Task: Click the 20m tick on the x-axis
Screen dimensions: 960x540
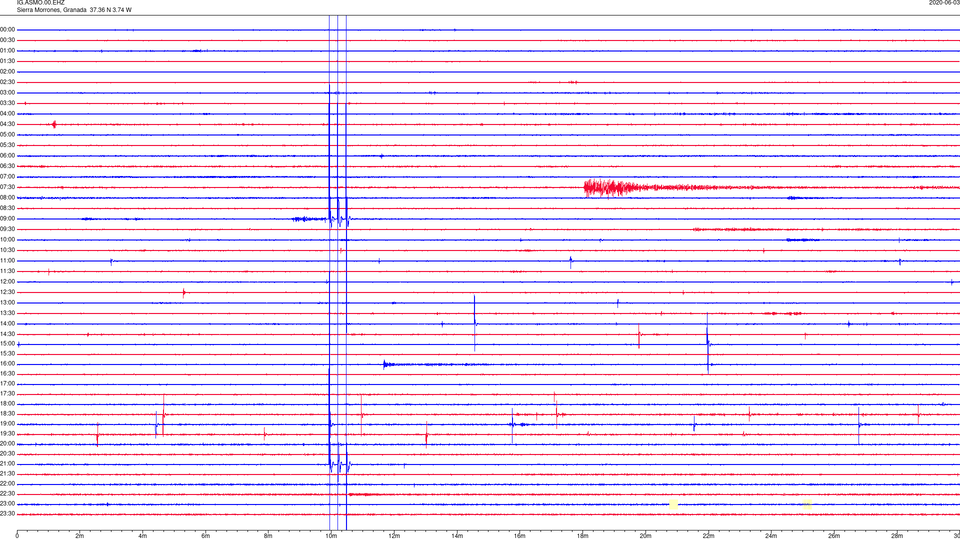Action: pyautogui.click(x=645, y=536)
